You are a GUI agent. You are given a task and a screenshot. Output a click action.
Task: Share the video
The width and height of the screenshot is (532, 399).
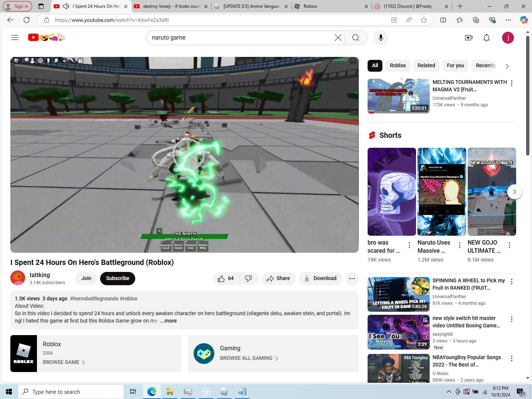coord(279,278)
